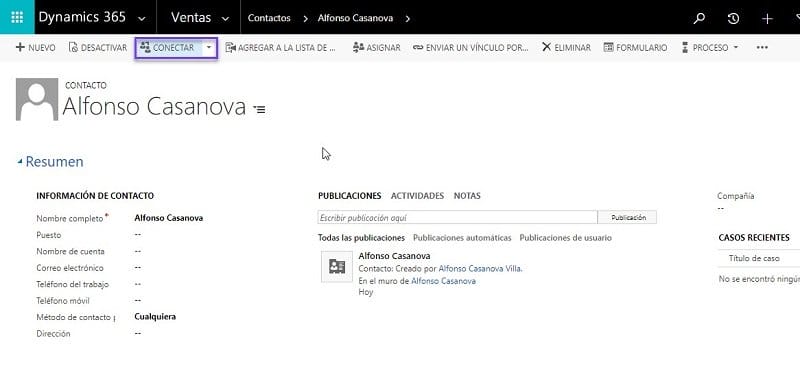The width and height of the screenshot is (800, 366).
Task: Switch to NOTAS tab
Action: 467,196
